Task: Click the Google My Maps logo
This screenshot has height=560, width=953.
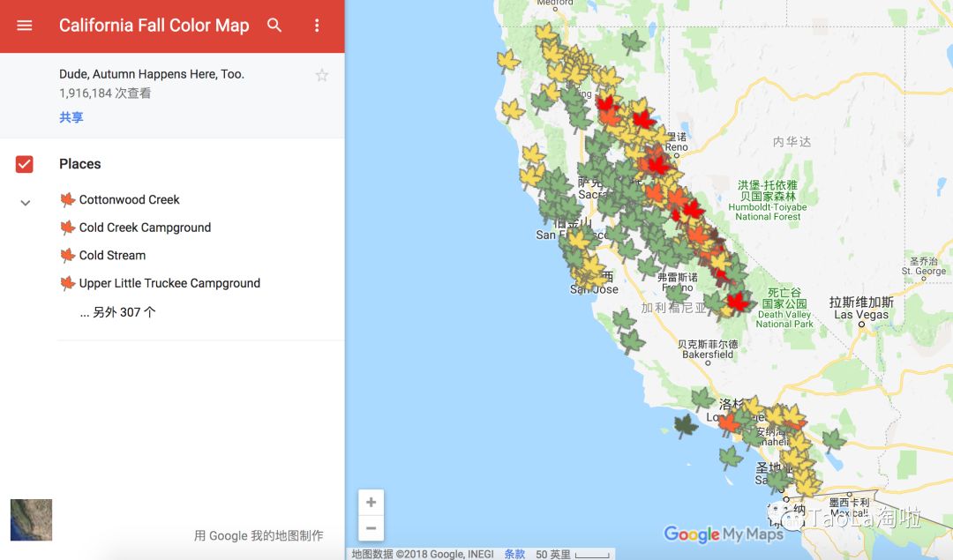Action: click(x=723, y=534)
